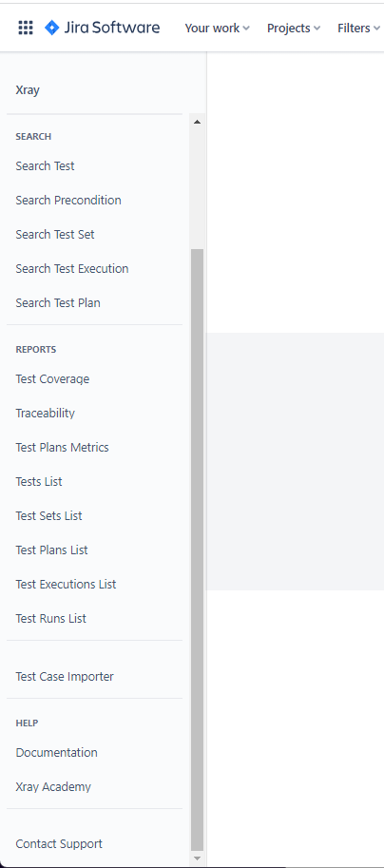Go to Search Test Set
Image resolution: width=384 pixels, height=868 pixels.
pyautogui.click(x=55, y=235)
